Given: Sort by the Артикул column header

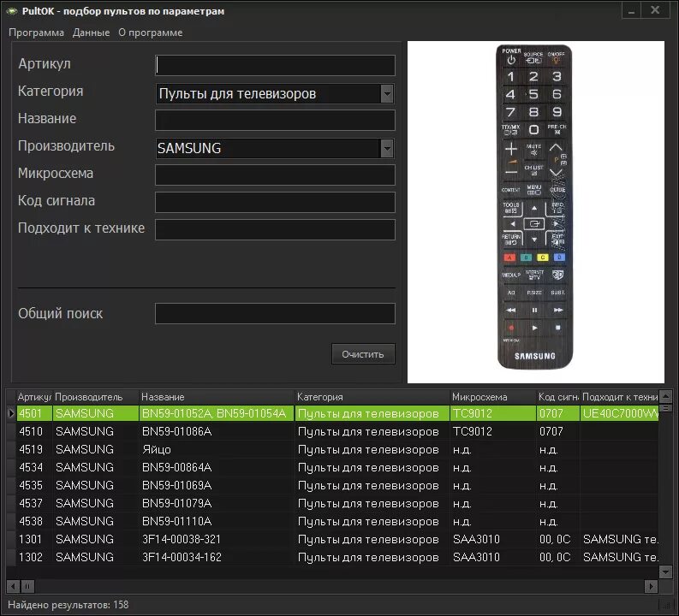Looking at the screenshot, I should tap(33, 397).
